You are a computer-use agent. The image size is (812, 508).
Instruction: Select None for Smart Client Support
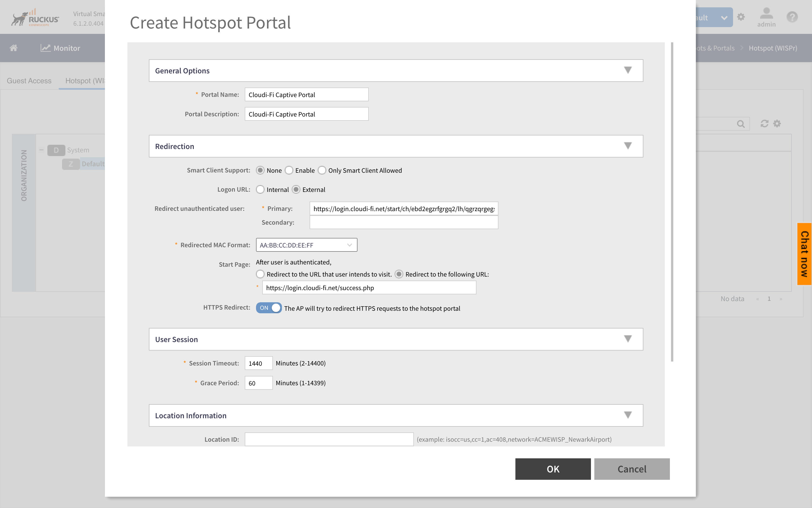point(260,170)
